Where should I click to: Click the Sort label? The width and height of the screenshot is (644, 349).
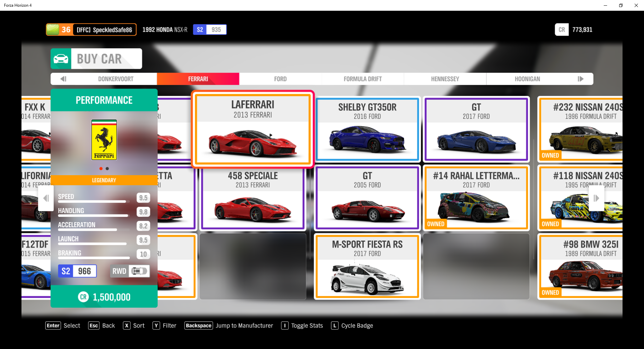139,326
